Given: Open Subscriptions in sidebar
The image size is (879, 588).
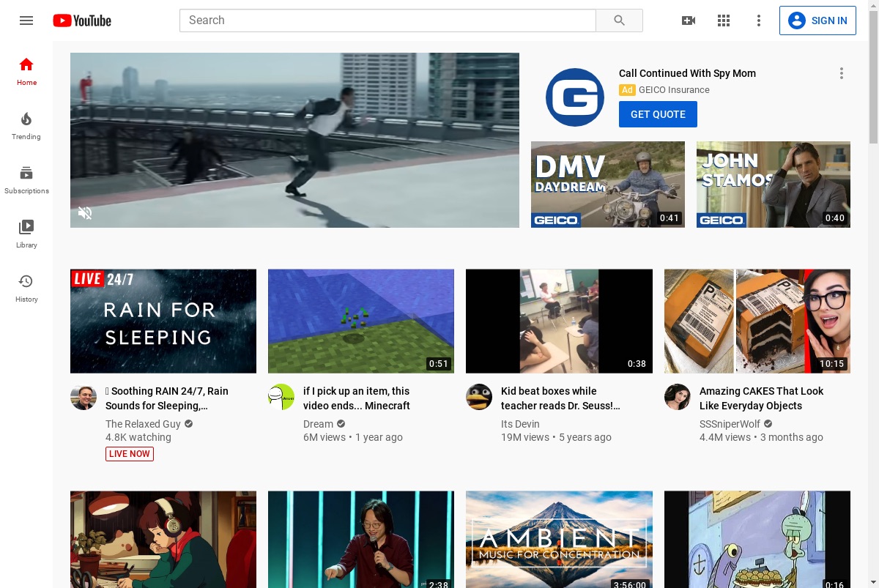Looking at the screenshot, I should [x=26, y=179].
